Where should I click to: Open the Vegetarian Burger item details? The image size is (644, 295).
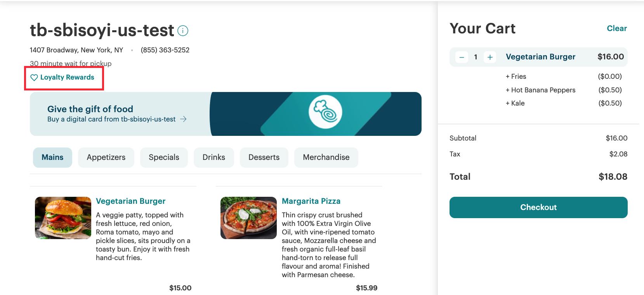(x=130, y=201)
